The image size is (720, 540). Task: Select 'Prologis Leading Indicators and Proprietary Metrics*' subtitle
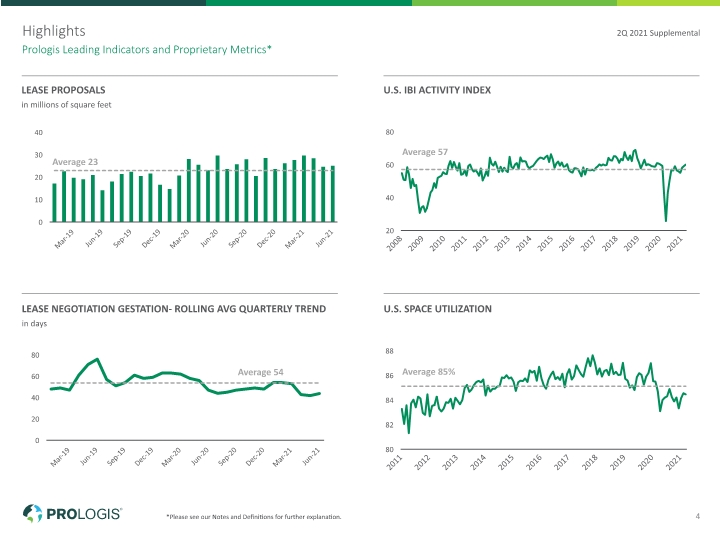coord(146,50)
